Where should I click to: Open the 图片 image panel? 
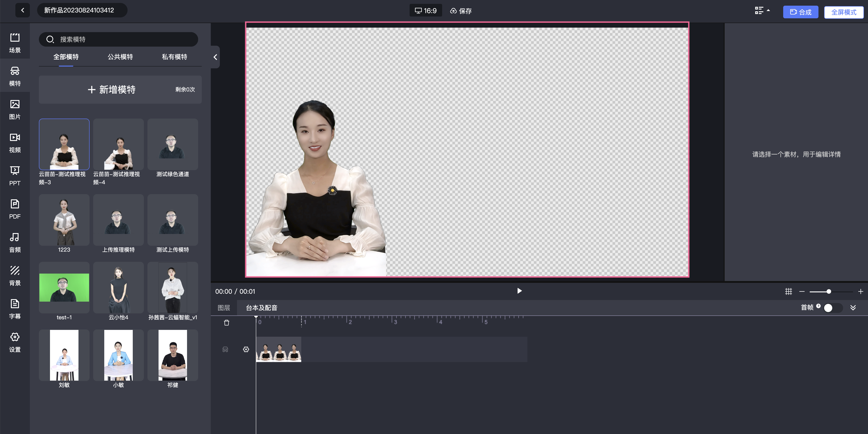[x=15, y=109]
